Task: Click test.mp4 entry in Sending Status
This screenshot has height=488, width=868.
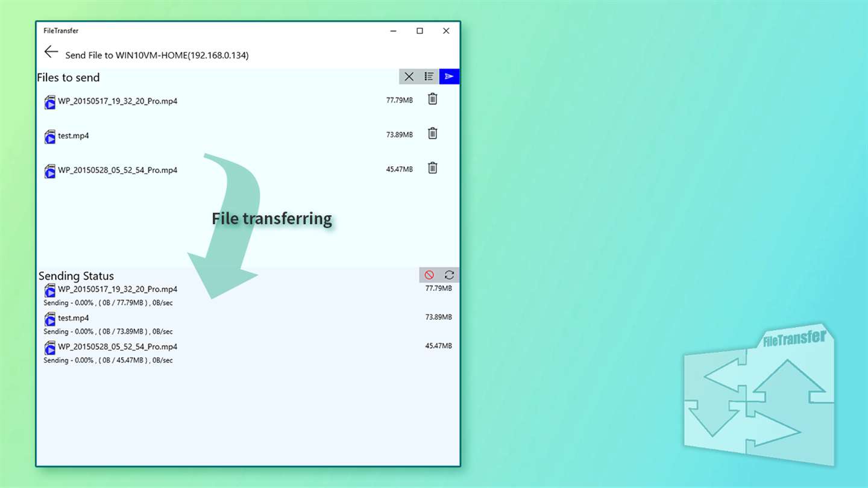Action: tap(74, 318)
